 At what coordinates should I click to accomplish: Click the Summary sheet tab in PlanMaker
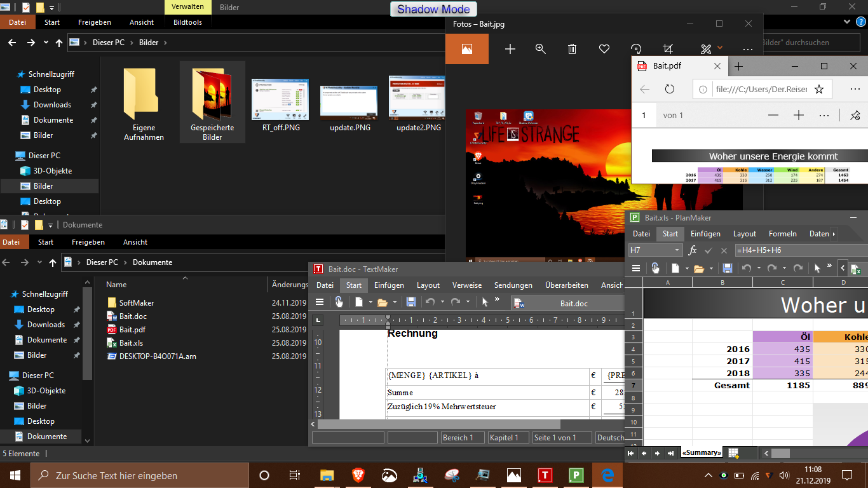coord(702,453)
